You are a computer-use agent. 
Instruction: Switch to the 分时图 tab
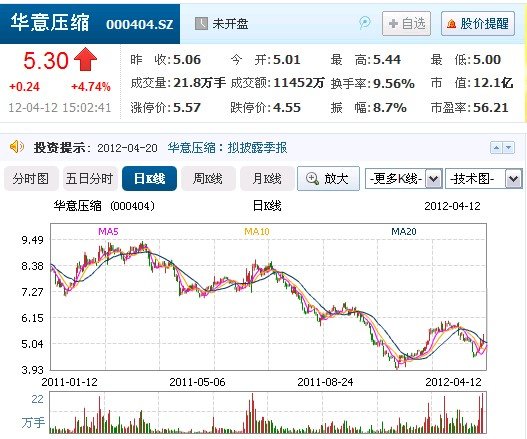pos(31,178)
